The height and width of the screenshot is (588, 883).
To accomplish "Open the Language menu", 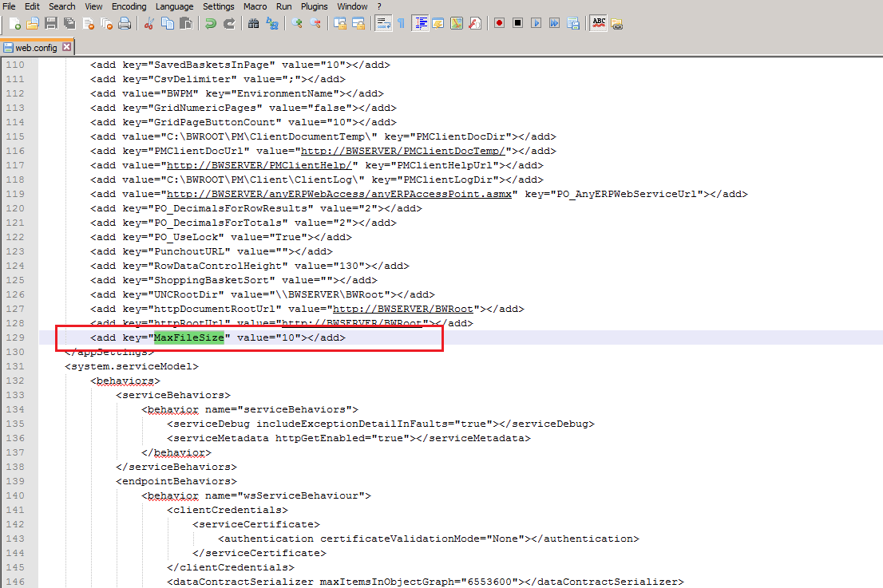I will [175, 6].
